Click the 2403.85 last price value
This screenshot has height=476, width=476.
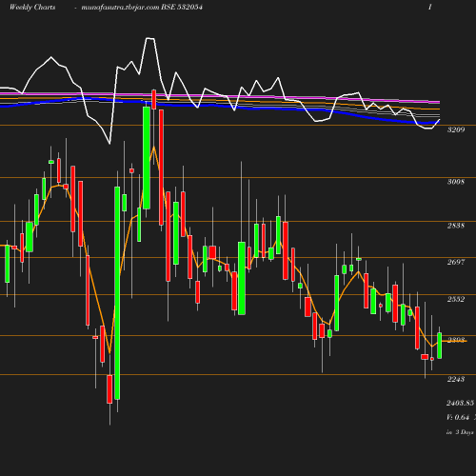click(460, 403)
